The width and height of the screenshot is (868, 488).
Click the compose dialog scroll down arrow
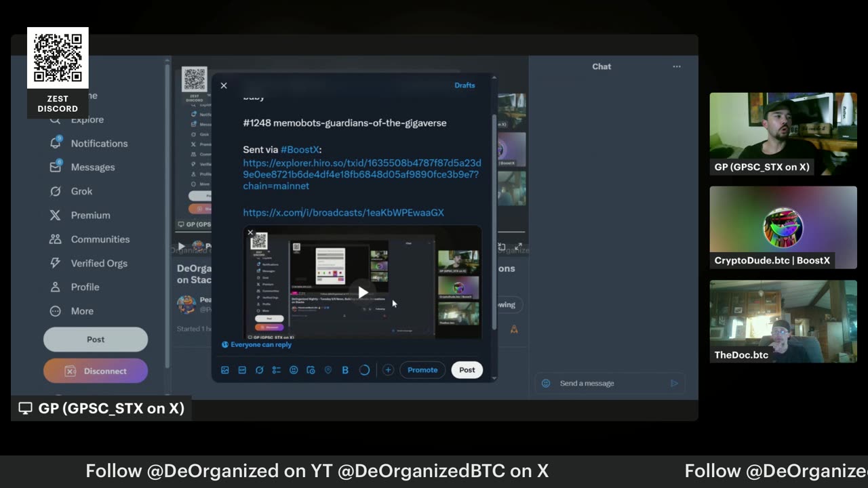tap(494, 378)
